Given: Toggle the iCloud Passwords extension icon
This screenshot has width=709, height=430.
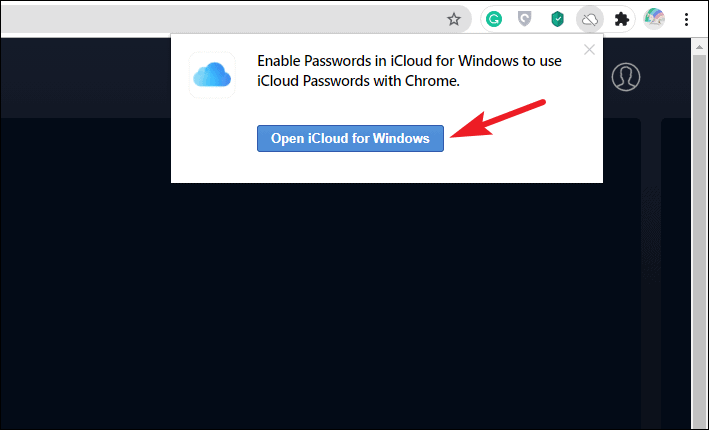Looking at the screenshot, I should coord(590,19).
